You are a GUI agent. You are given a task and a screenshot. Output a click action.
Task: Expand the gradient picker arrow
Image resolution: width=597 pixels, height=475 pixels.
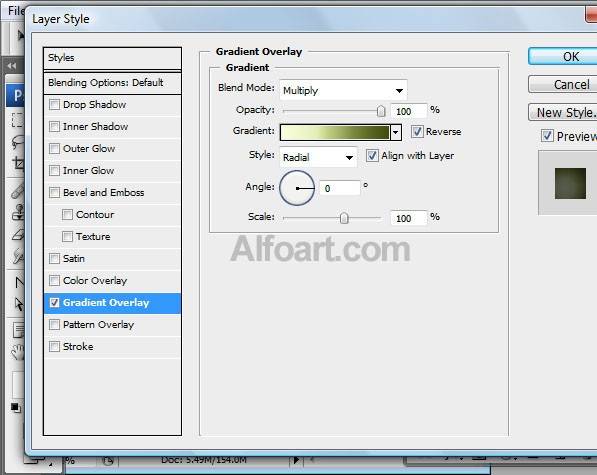(x=396, y=132)
